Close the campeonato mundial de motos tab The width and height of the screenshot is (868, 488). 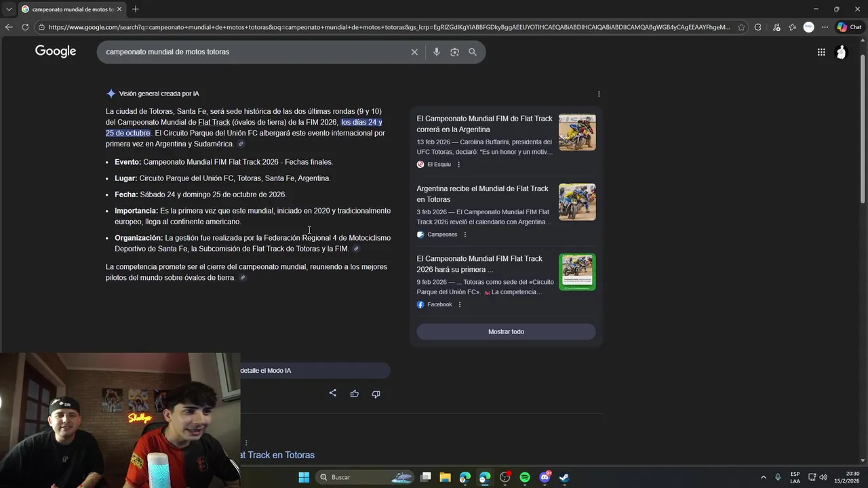click(x=119, y=9)
